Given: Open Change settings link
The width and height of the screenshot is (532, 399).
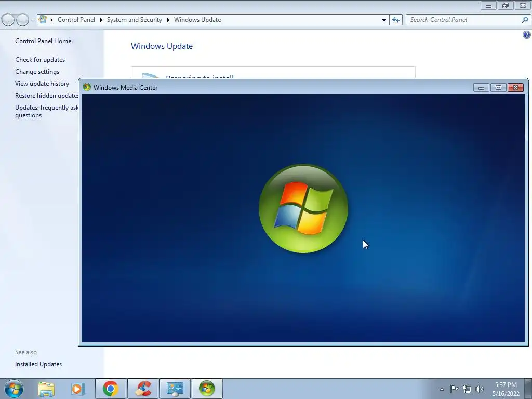Looking at the screenshot, I should click(37, 72).
